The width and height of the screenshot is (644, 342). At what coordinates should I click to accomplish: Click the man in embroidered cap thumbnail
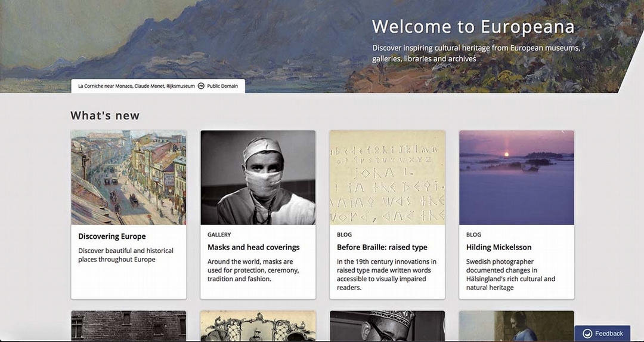pyautogui.click(x=388, y=325)
